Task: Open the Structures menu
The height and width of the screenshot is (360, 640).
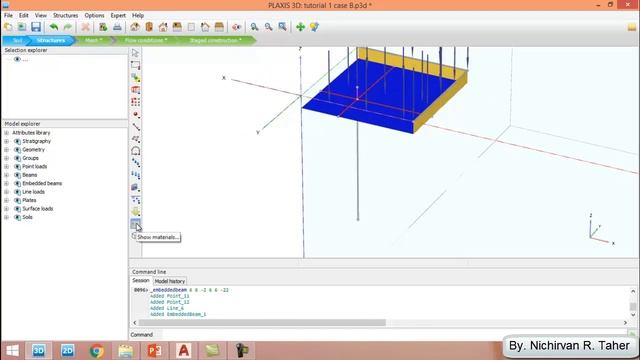Action: (x=65, y=15)
